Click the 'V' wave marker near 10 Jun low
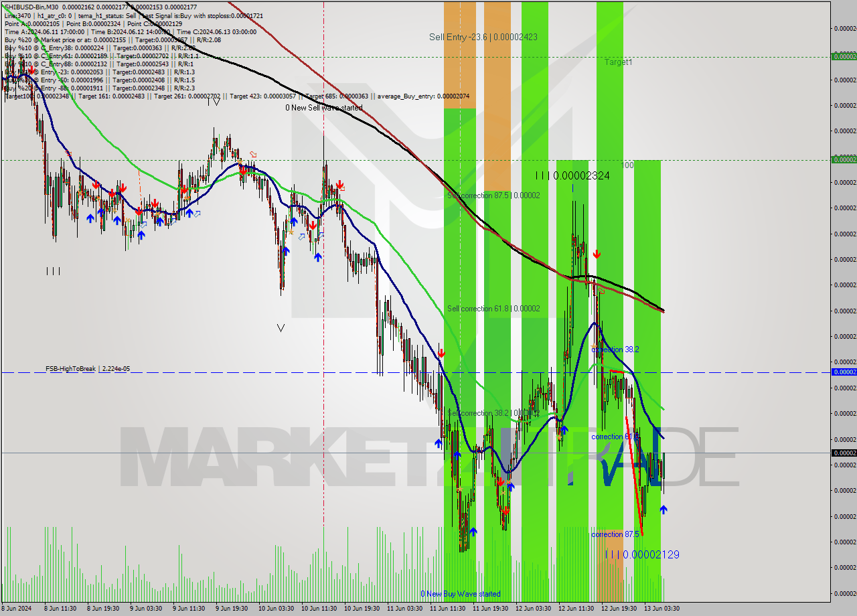Viewport: 857px width, 616px height. [281, 327]
